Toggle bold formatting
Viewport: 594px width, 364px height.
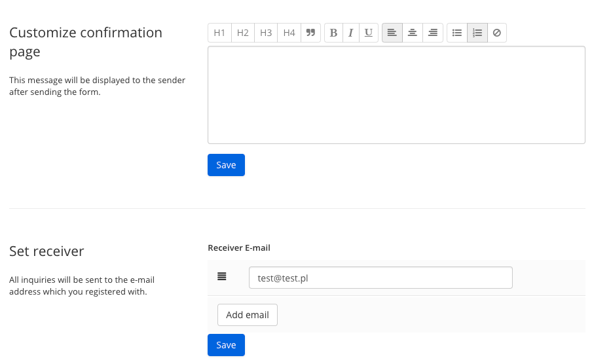click(334, 33)
